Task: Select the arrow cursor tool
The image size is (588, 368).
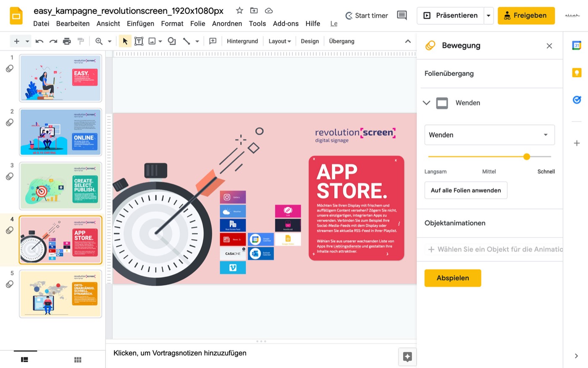Action: coord(125,41)
